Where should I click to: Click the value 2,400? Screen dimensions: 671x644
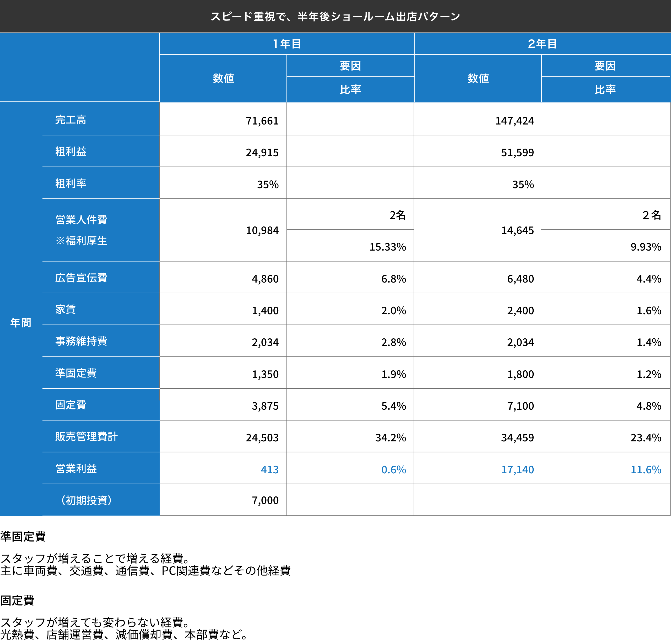click(x=520, y=311)
